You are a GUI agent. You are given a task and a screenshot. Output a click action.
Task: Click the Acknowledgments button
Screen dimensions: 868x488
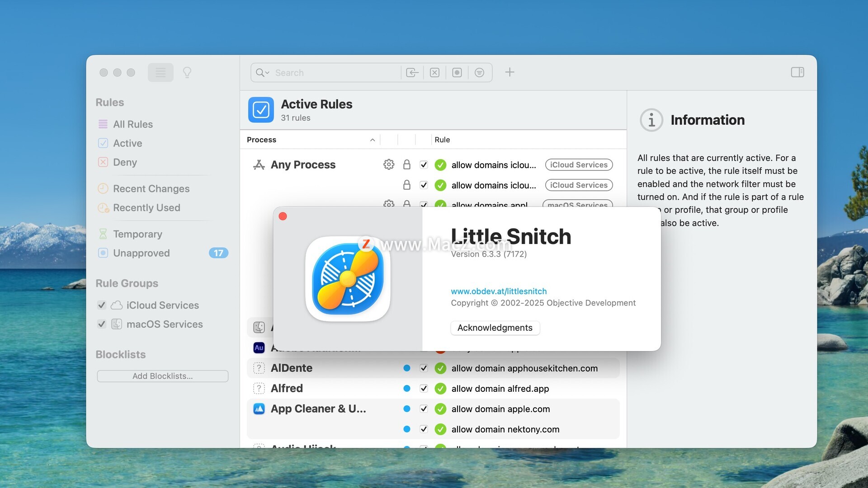[495, 328]
